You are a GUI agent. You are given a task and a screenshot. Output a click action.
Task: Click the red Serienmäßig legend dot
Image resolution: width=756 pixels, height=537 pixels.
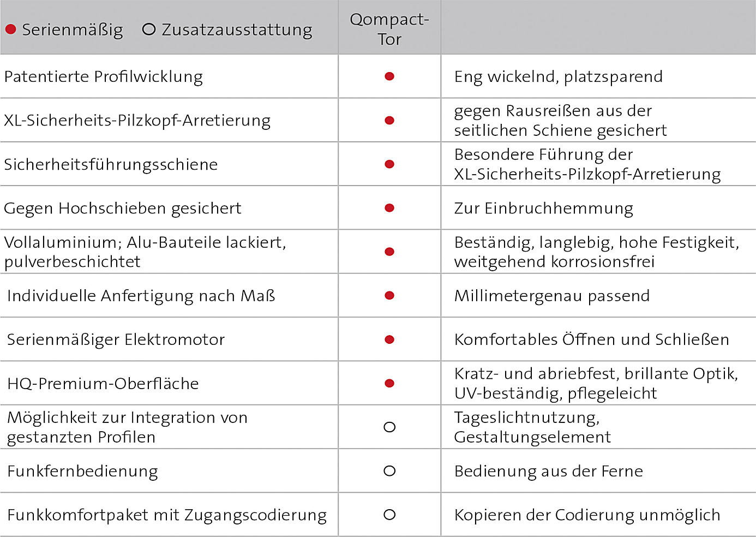tap(11, 29)
